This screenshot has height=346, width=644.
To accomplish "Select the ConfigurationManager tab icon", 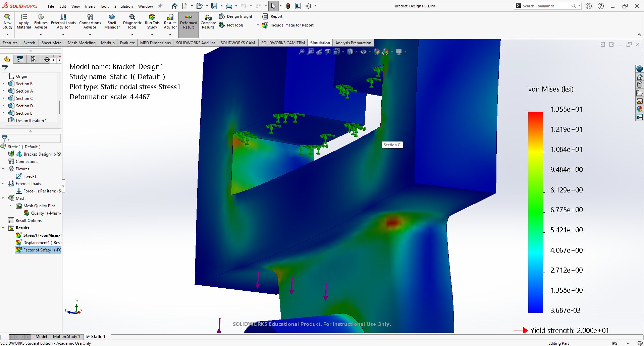I will tap(34, 59).
